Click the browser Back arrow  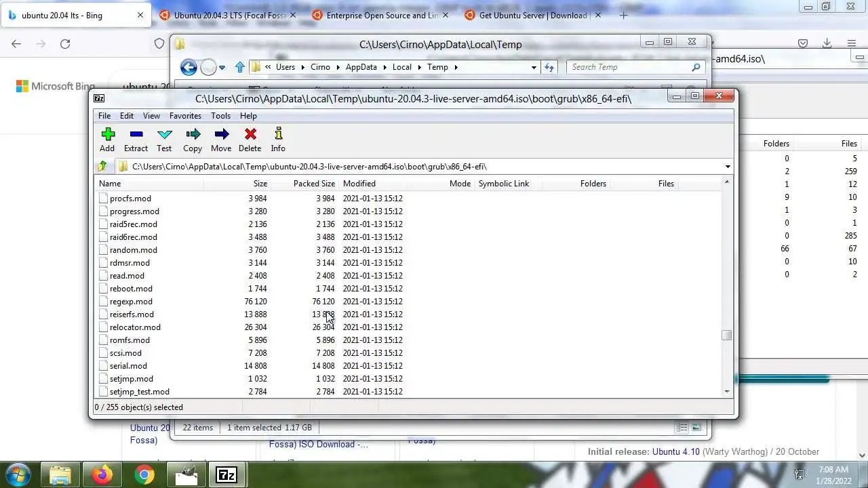[16, 43]
